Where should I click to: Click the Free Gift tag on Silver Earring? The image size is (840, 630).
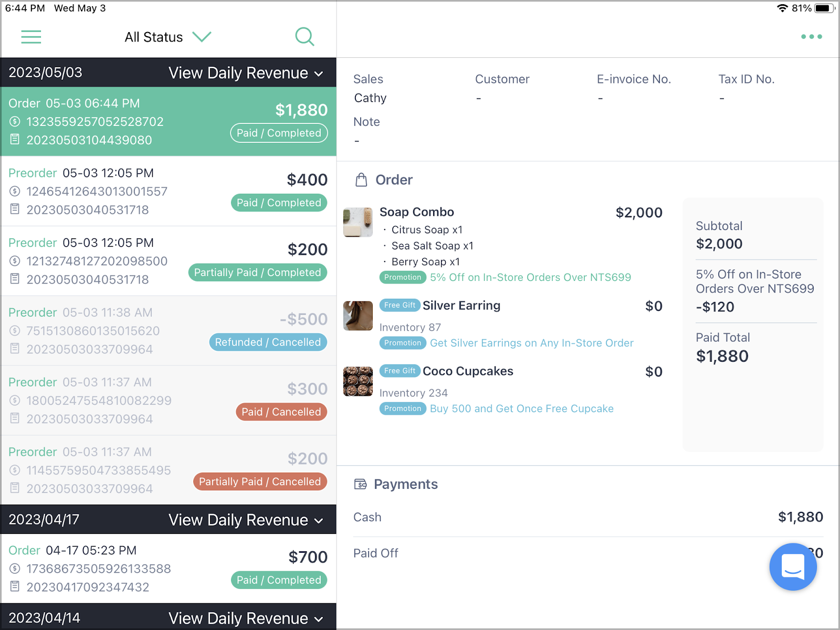pyautogui.click(x=400, y=305)
